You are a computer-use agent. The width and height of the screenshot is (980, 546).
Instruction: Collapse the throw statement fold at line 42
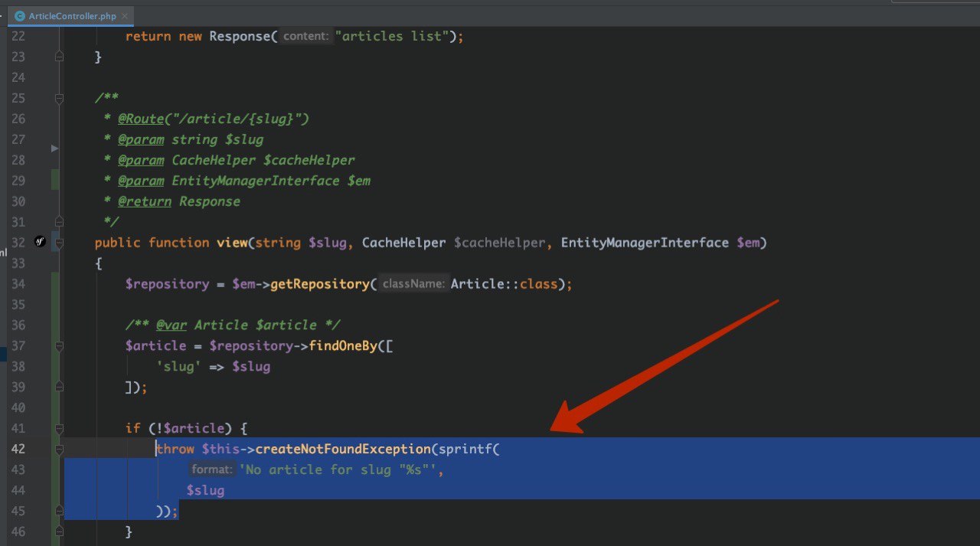point(59,450)
